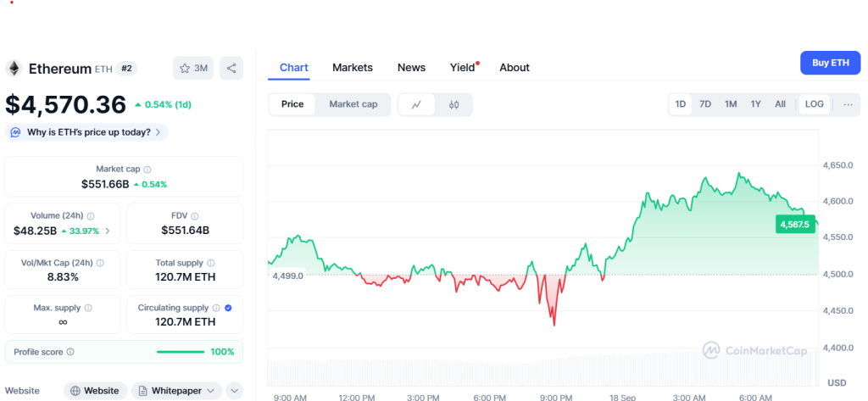Viewport: 868px width, 401px height.
Task: Expand the Volume (24h) chevron arrow
Action: point(107,231)
